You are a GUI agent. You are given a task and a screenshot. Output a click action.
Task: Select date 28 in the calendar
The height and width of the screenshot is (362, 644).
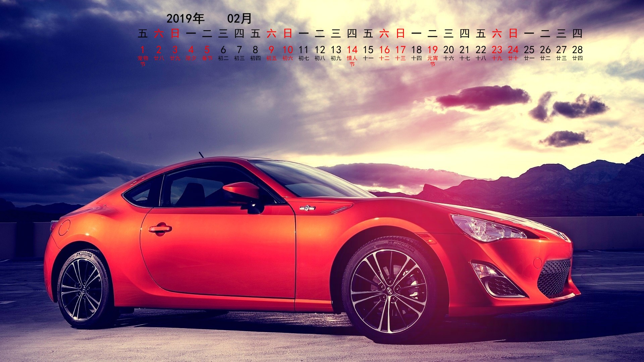coord(577,50)
